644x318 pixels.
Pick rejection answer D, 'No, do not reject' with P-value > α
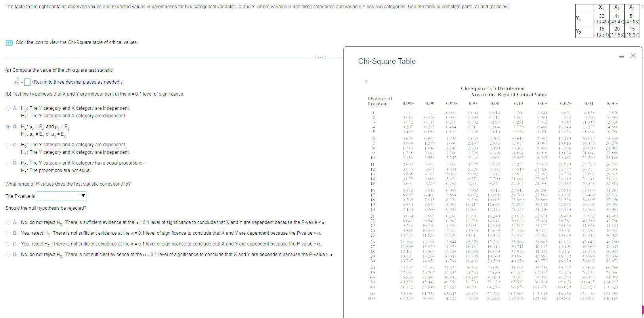pos(8,255)
